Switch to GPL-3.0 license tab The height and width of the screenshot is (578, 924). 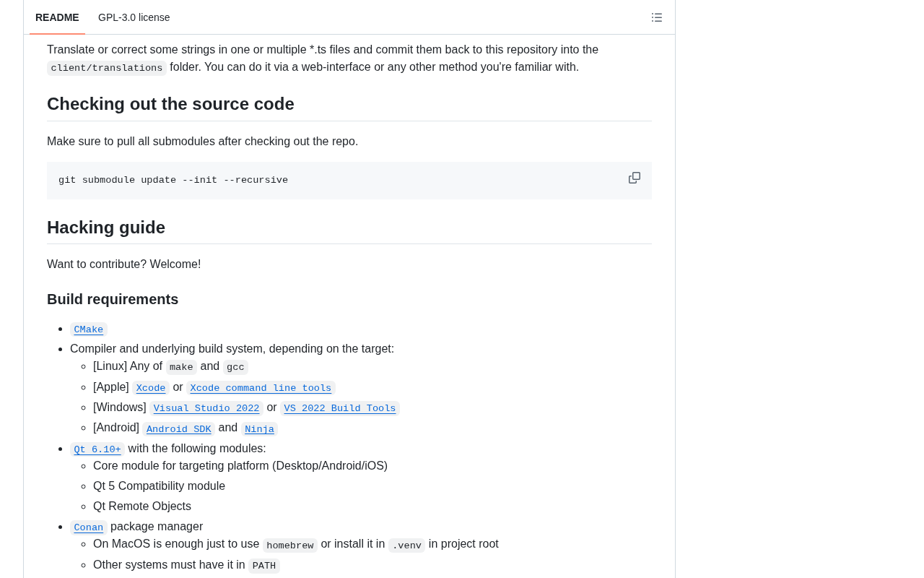point(134,17)
